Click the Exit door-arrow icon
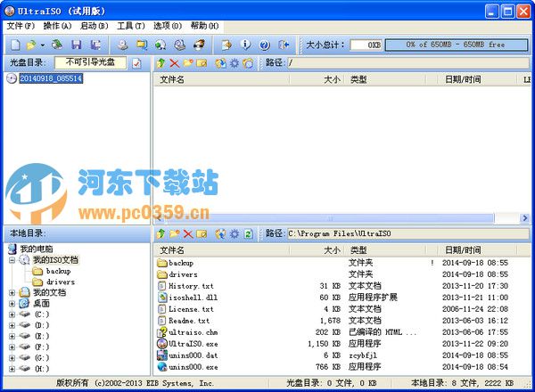This screenshot has height=392, width=535. pyautogui.click(x=284, y=45)
